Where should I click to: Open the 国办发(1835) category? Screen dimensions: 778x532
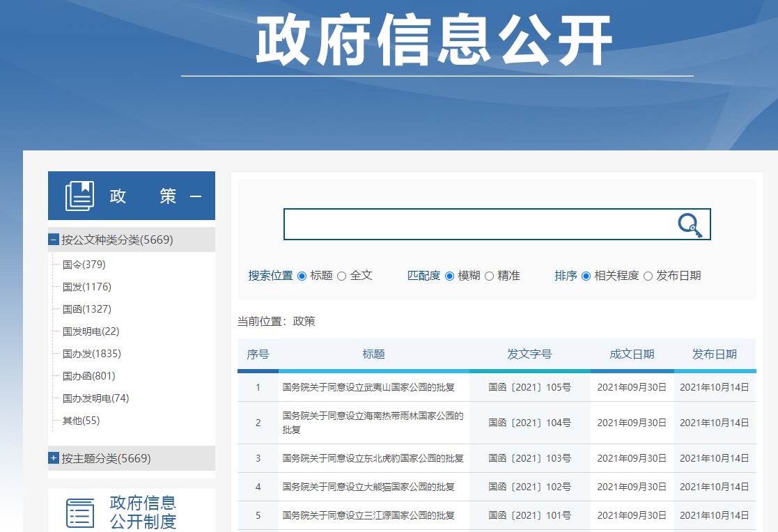(91, 354)
